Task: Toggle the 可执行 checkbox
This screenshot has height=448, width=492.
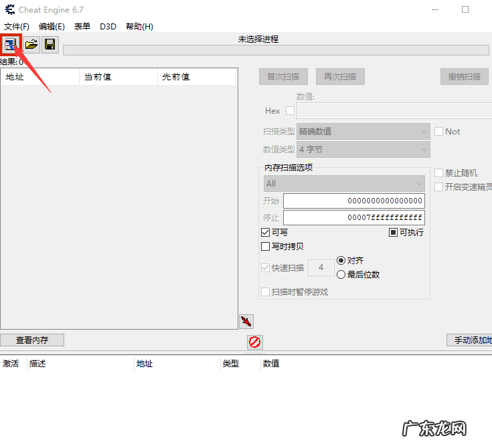Action: 393,232
